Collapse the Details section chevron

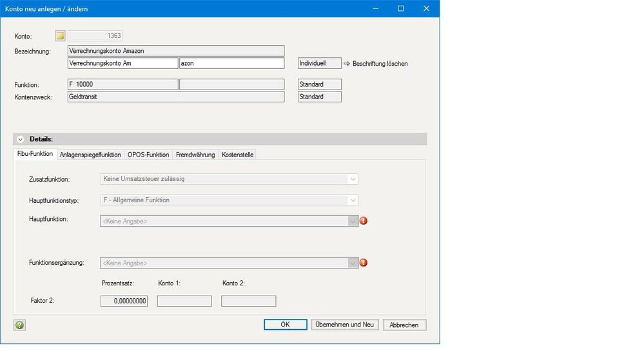click(20, 139)
